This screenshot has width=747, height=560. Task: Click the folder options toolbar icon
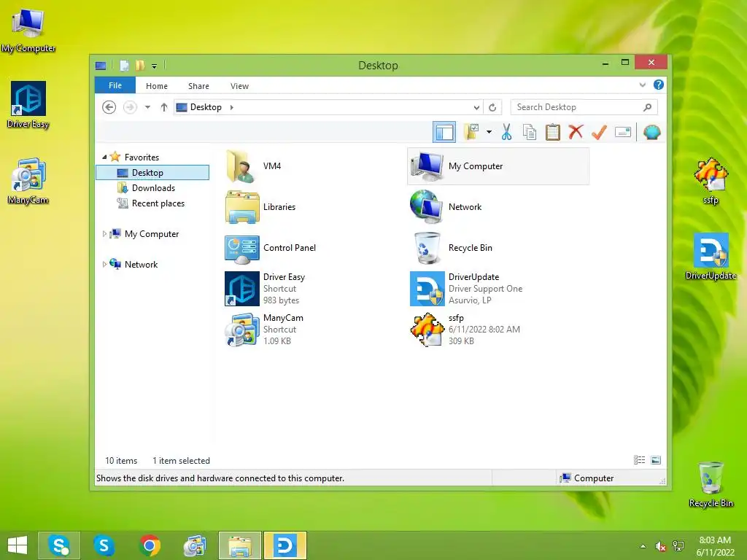pyautogui.click(x=472, y=132)
